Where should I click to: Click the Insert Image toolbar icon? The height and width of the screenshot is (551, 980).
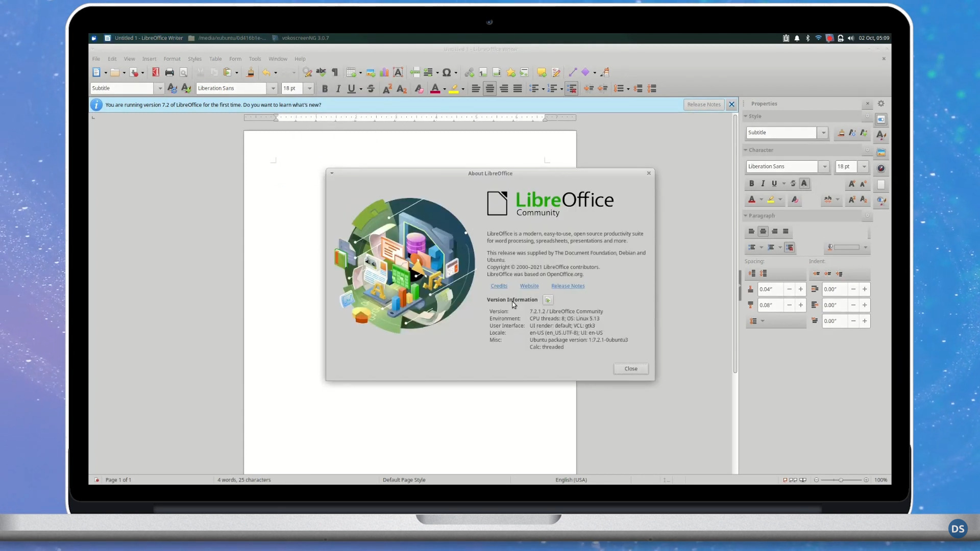point(371,72)
